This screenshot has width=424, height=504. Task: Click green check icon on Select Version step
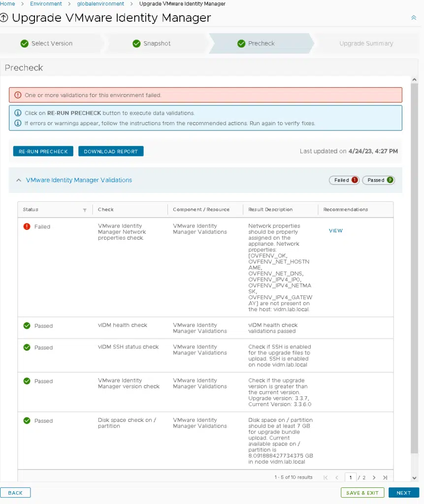(25, 43)
